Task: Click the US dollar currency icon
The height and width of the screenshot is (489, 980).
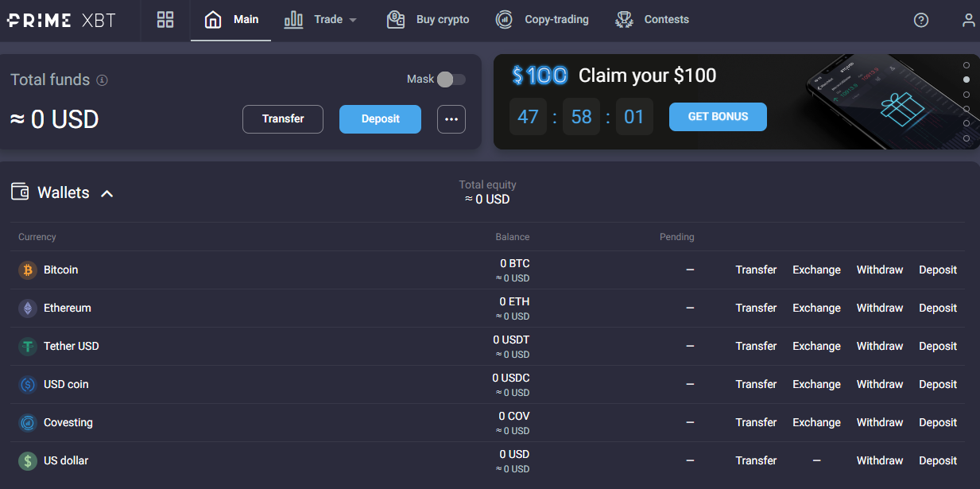Action: [28, 461]
